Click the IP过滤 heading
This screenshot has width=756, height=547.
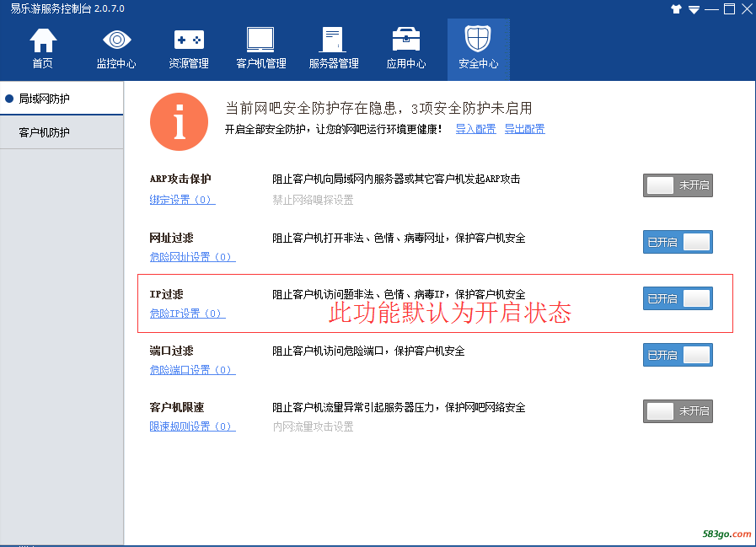(166, 294)
